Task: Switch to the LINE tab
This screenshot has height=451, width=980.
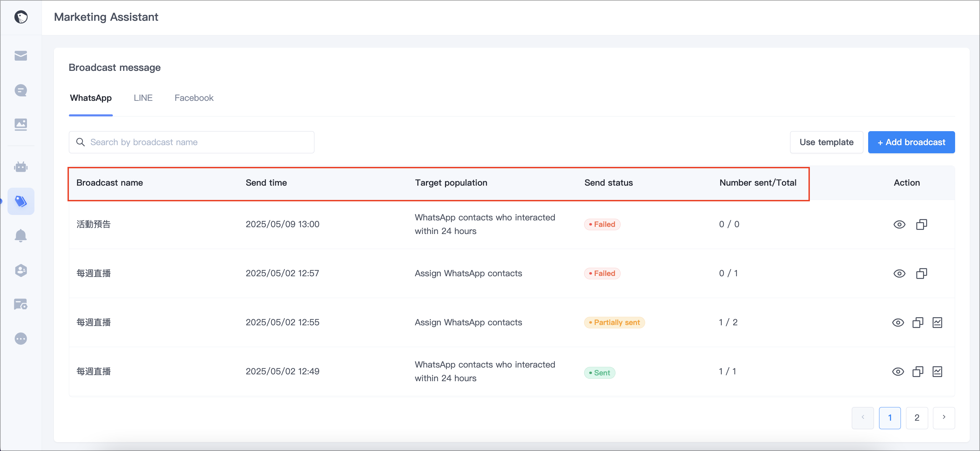Action: (143, 98)
